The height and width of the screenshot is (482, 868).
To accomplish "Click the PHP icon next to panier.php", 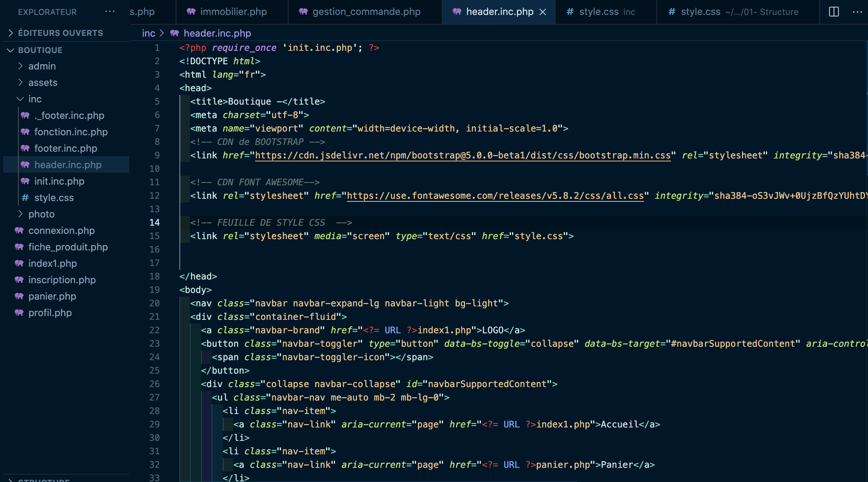I will coord(19,296).
